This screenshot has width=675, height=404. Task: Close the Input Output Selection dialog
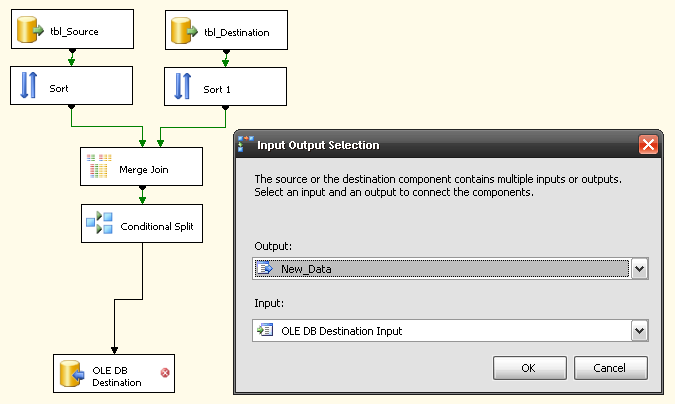(x=647, y=145)
